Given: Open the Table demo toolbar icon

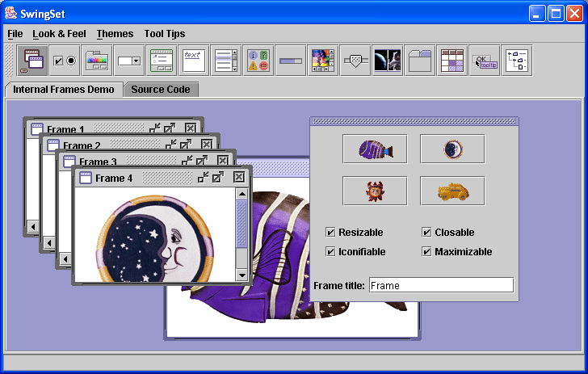Looking at the screenshot, I should 451,61.
